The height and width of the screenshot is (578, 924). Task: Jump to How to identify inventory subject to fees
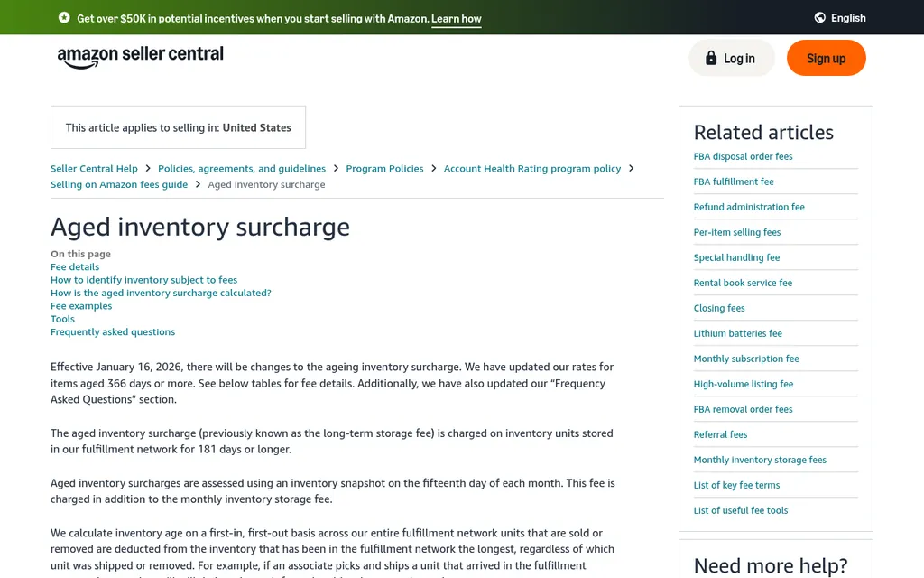(x=143, y=280)
